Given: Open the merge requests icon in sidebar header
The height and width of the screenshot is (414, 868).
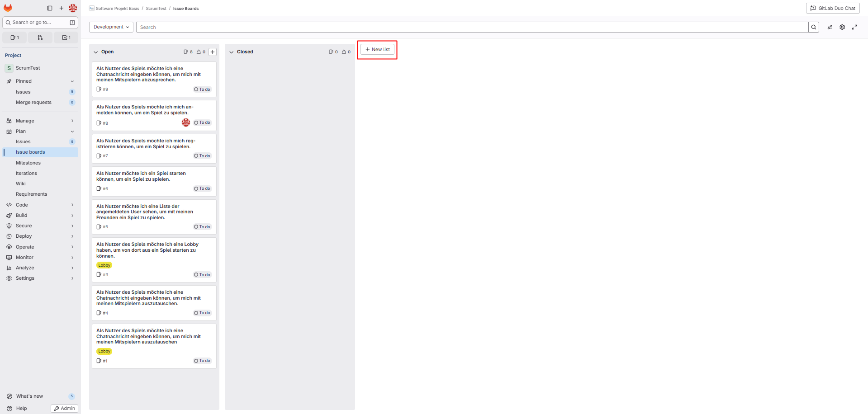Looking at the screenshot, I should 40,38.
